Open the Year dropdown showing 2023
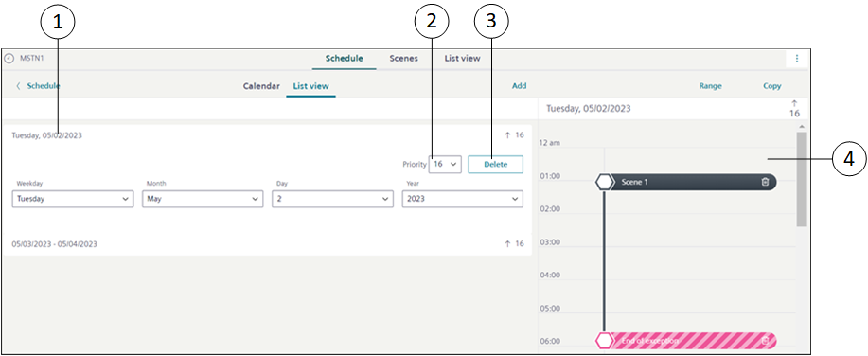Image resolution: width=868 pixels, height=356 pixels. pos(462,199)
